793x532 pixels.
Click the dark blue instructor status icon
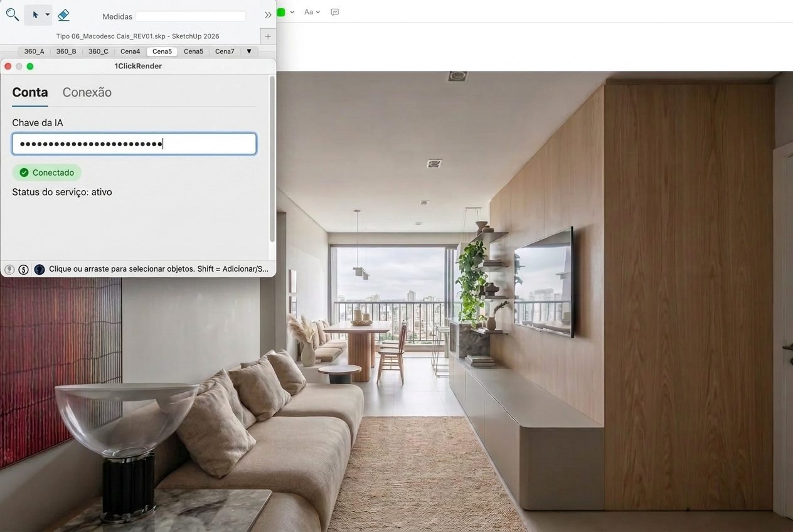click(x=40, y=269)
